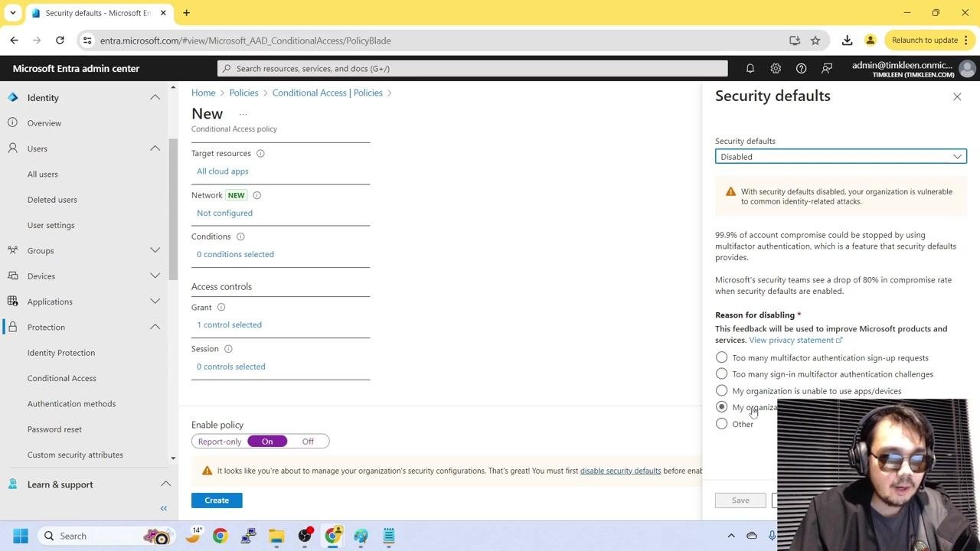Image resolution: width=980 pixels, height=551 pixels.
Task: Collapse the Identity section
Action: pos(155,98)
